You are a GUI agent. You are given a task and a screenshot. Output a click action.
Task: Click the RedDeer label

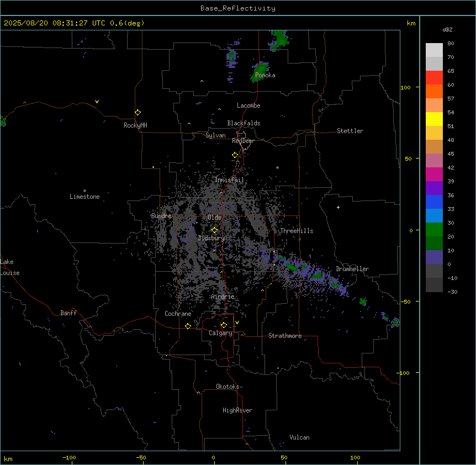click(x=243, y=141)
